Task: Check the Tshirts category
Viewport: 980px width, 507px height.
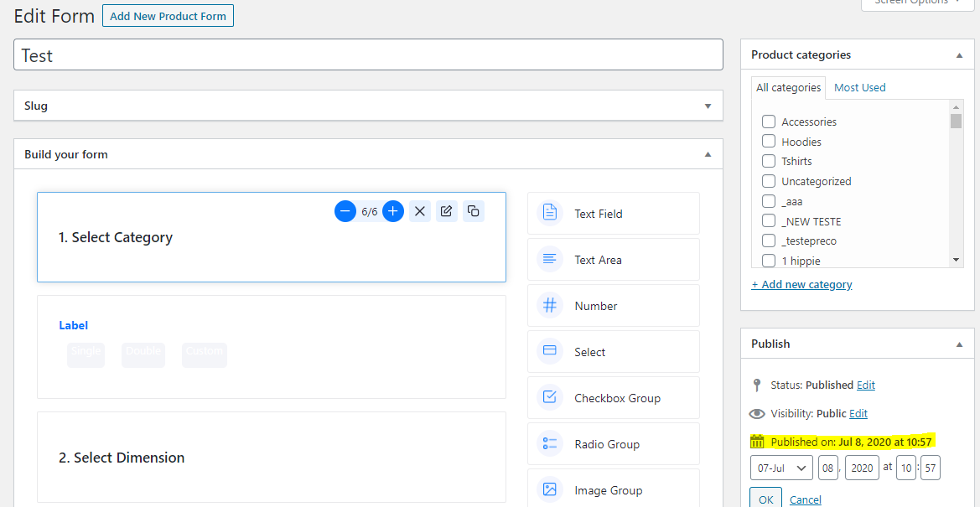Action: pos(769,161)
